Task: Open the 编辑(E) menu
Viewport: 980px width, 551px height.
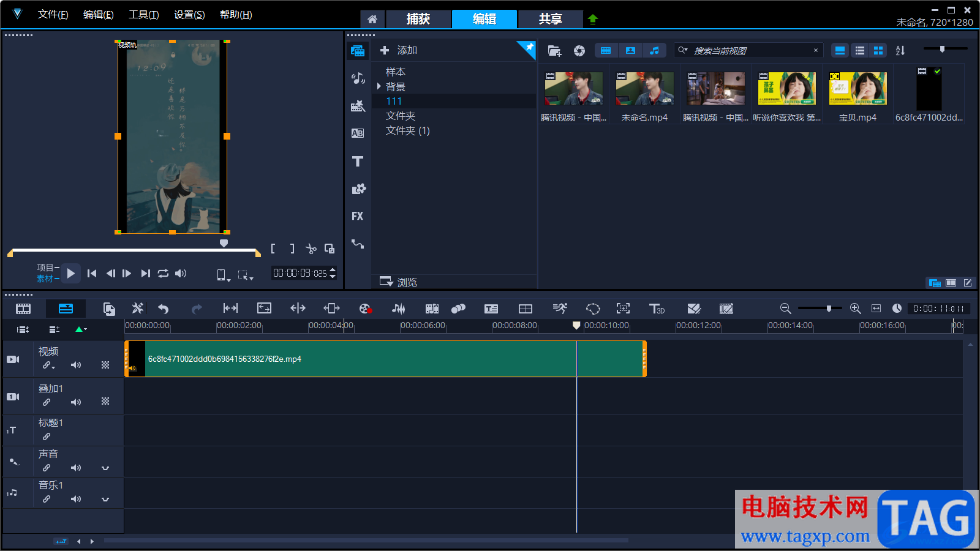Action: (x=99, y=15)
